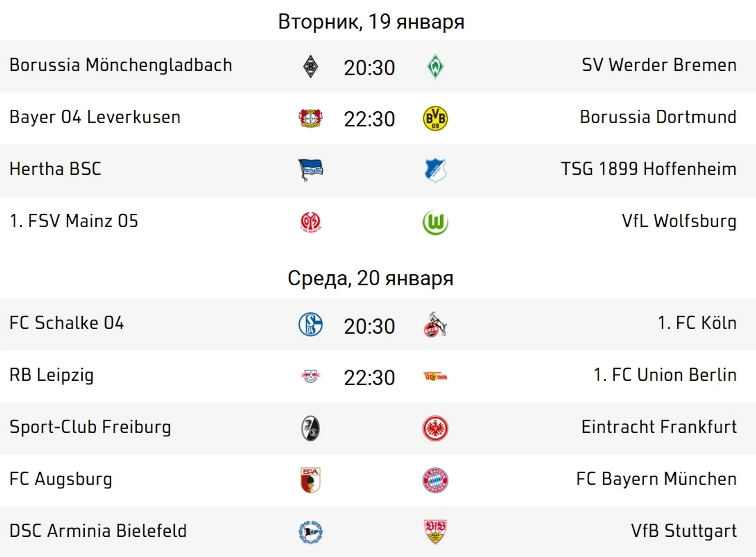
Task: Click the 20:30 time in Schalke match
Action: point(369,326)
